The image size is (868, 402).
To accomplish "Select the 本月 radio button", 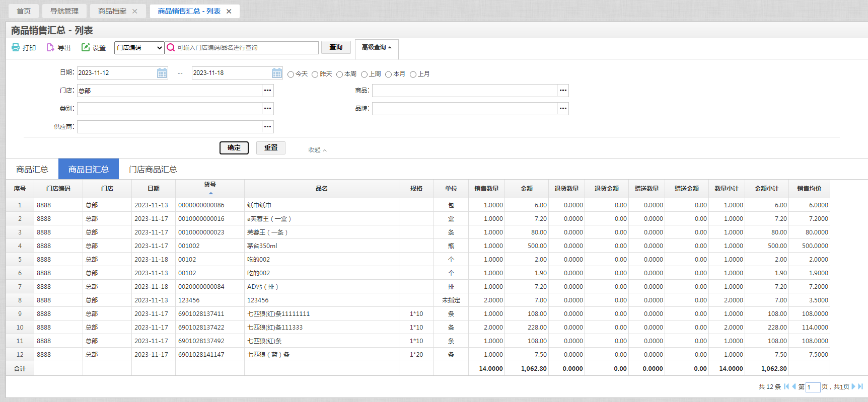I will point(388,74).
